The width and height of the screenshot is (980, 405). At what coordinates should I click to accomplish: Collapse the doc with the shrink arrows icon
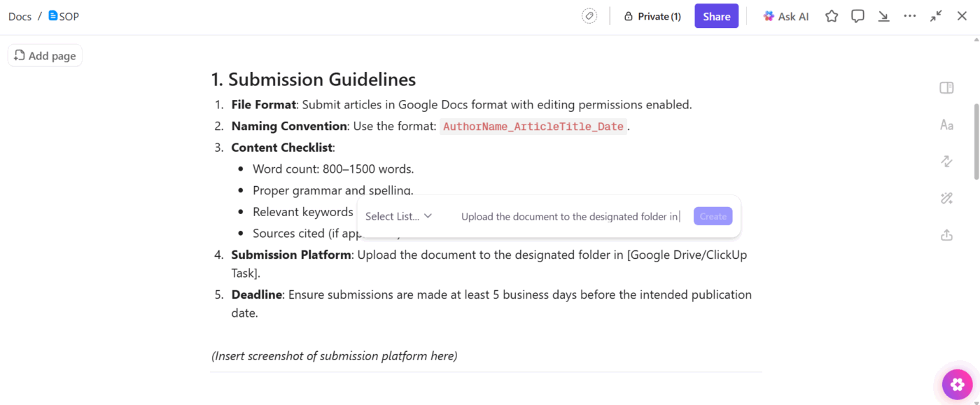936,15
